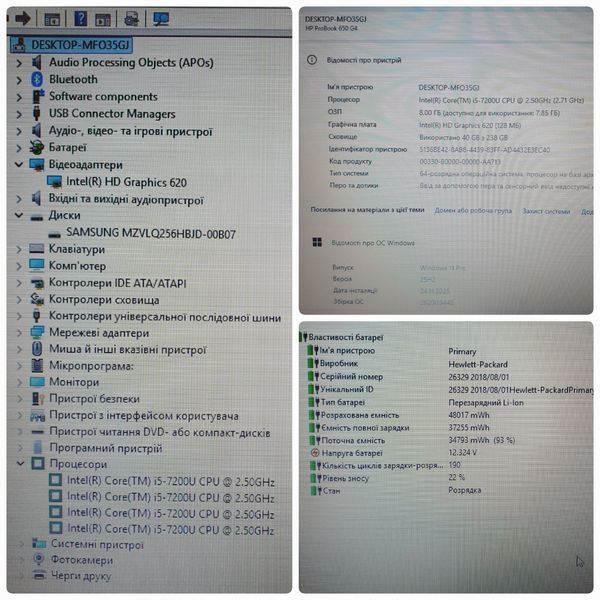The width and height of the screenshot is (600, 600).
Task: Select the DESKTOP-MFO35GJ root node
Action: point(71,45)
